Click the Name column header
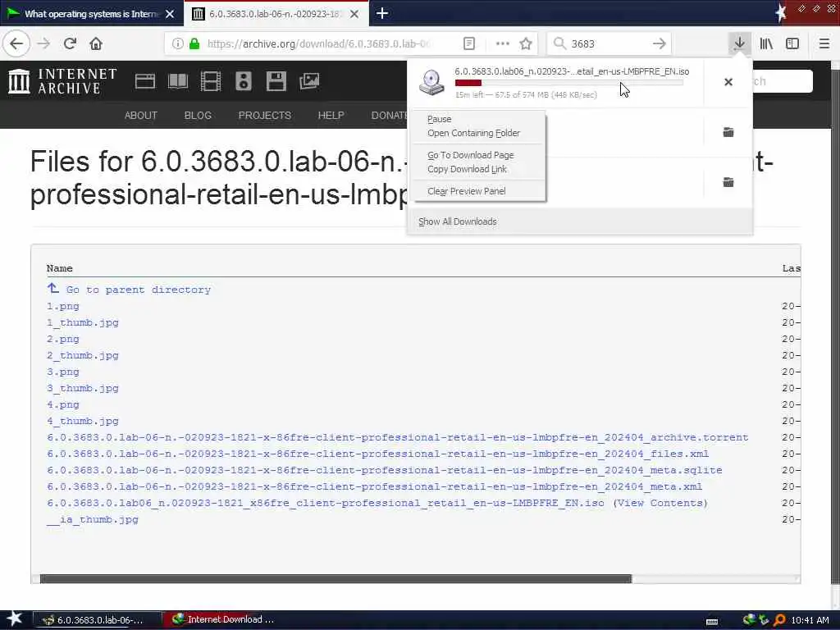 pyautogui.click(x=59, y=268)
